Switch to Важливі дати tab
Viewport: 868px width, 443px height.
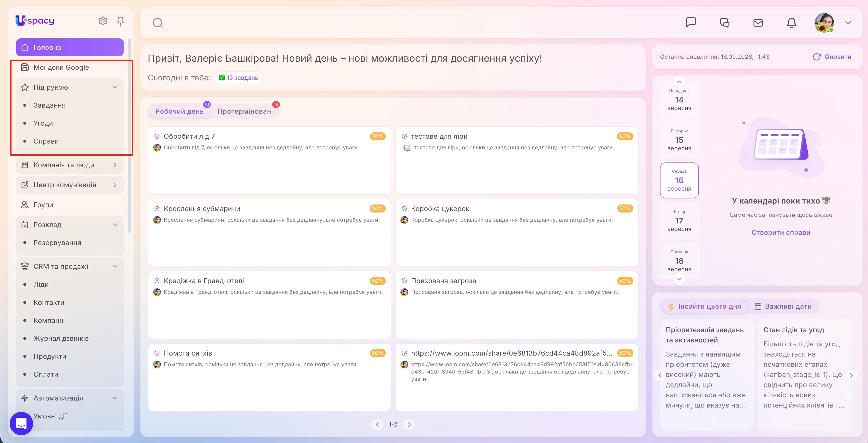point(783,306)
